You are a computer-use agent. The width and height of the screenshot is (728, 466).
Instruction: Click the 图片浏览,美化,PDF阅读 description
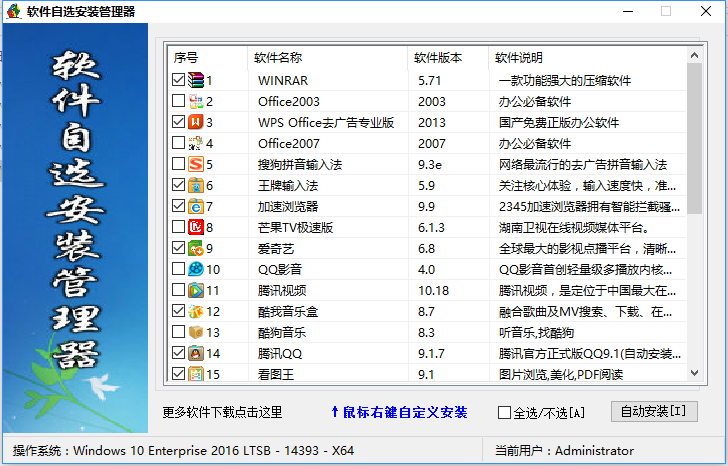561,375
